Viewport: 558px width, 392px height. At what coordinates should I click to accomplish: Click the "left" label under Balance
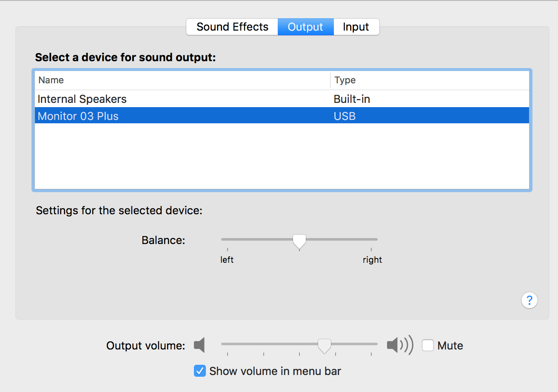coord(227,260)
